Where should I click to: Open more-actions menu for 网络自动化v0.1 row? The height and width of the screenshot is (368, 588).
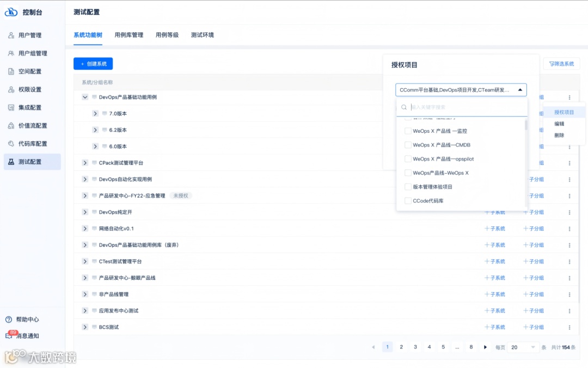pos(569,229)
